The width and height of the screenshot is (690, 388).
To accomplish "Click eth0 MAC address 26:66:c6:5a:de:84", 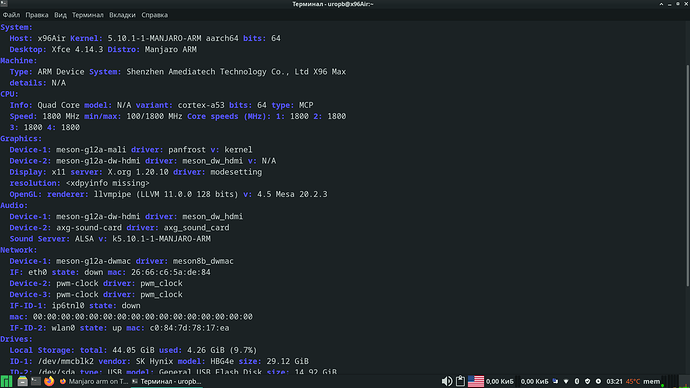I will coord(171,272).
